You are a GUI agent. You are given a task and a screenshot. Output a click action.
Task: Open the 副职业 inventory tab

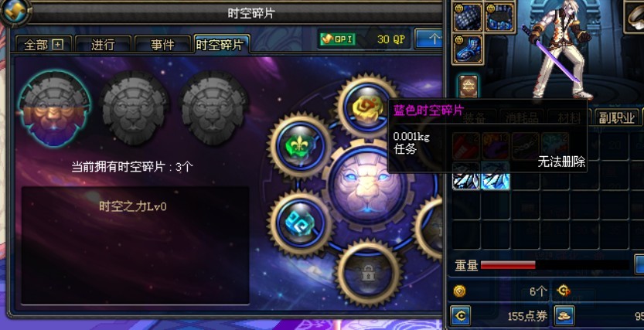tap(617, 117)
